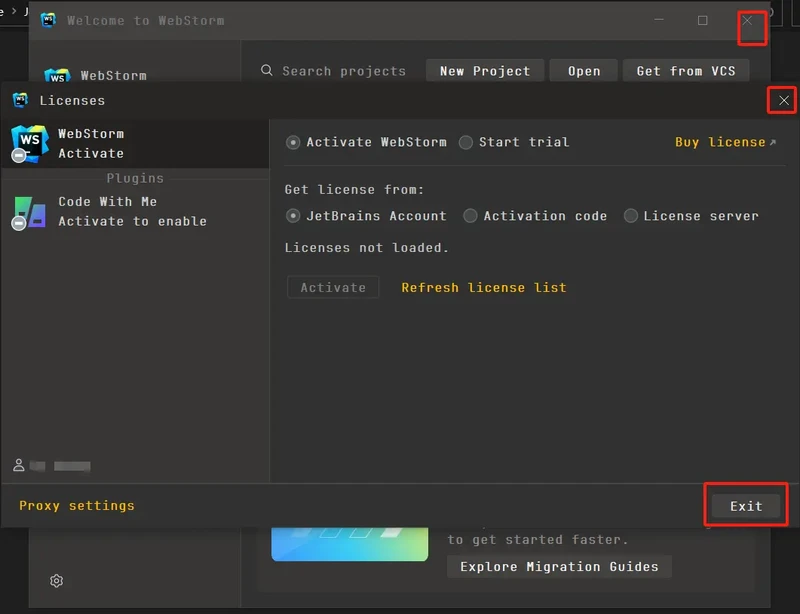This screenshot has width=800, height=614.
Task: Click the Get from VCS button
Action: coord(685,71)
